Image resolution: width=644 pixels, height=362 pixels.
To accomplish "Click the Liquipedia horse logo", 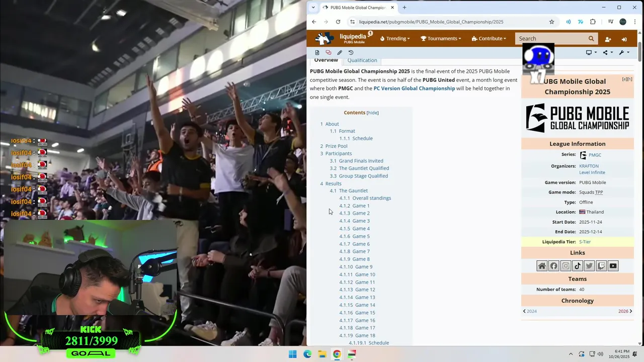I will [324, 38].
